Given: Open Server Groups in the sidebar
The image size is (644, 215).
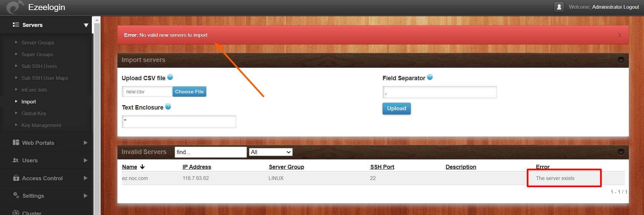Looking at the screenshot, I should [38, 42].
